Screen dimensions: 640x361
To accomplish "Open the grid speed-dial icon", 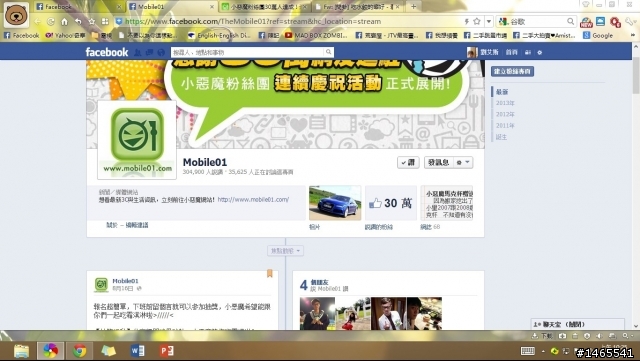I will 105,22.
